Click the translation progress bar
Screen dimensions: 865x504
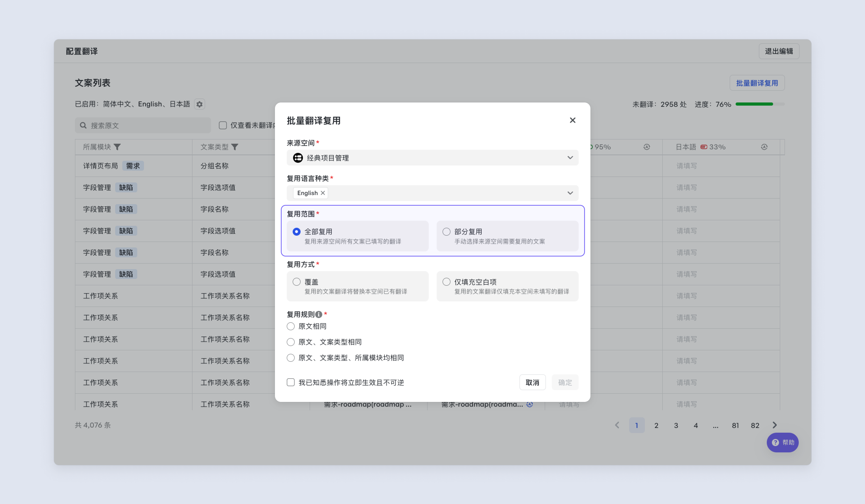[760, 104]
